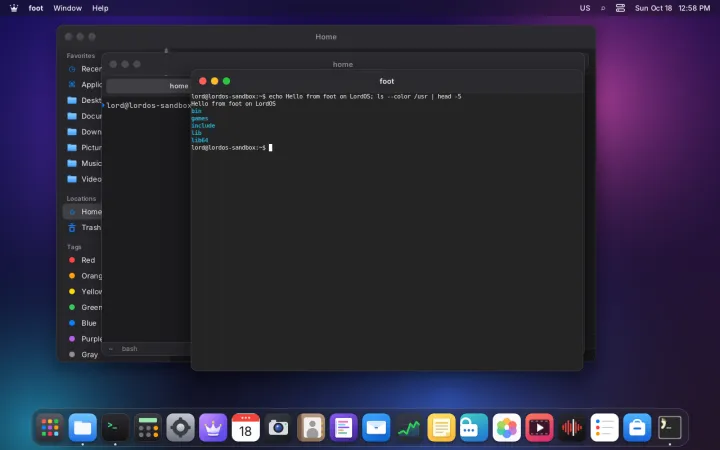
Task: Open the US keyboard layout indicator
Action: click(585, 8)
